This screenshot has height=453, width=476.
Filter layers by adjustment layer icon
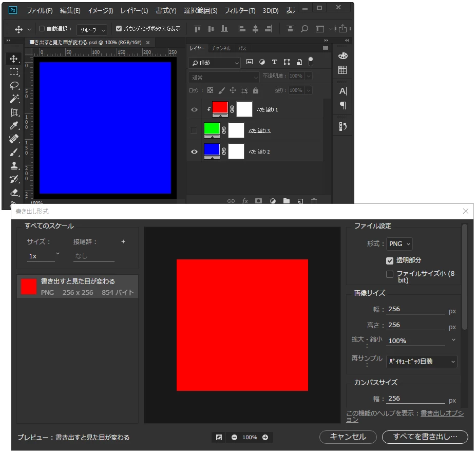pyautogui.click(x=262, y=62)
